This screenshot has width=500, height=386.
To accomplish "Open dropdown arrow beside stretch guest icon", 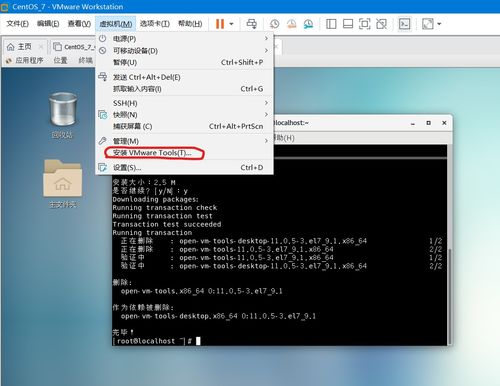I will point(439,24).
